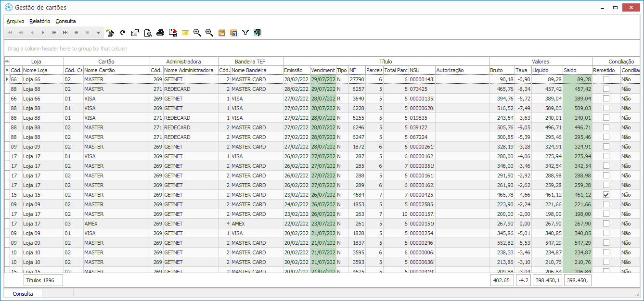The image size is (644, 301).
Task: Click the green Saldo cell 457,42
Action: tap(577, 89)
